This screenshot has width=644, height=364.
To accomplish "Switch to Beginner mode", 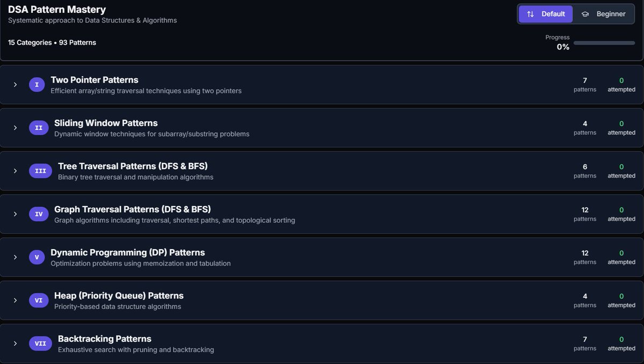I will click(604, 14).
